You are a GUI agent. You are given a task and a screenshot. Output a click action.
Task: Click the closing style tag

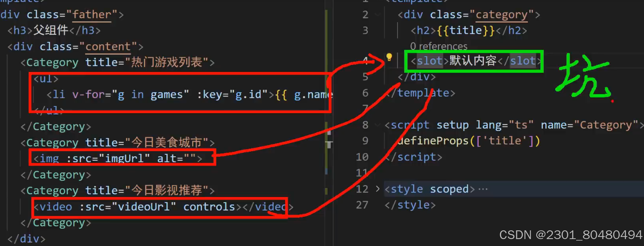[410, 205]
